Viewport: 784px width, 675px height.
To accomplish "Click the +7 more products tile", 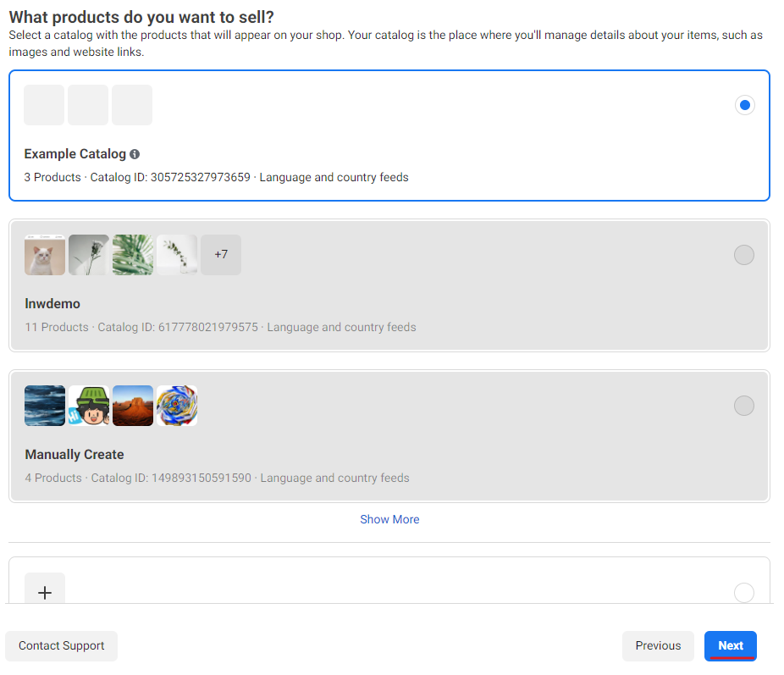I will (x=221, y=255).
